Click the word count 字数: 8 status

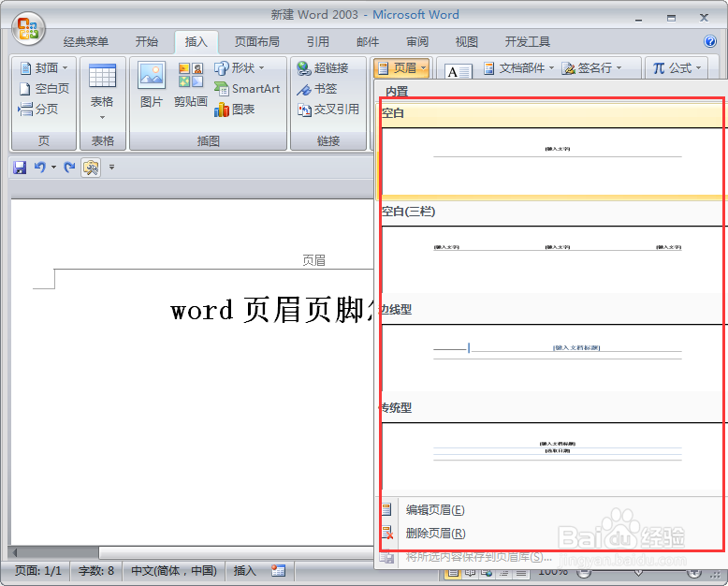[x=96, y=570]
